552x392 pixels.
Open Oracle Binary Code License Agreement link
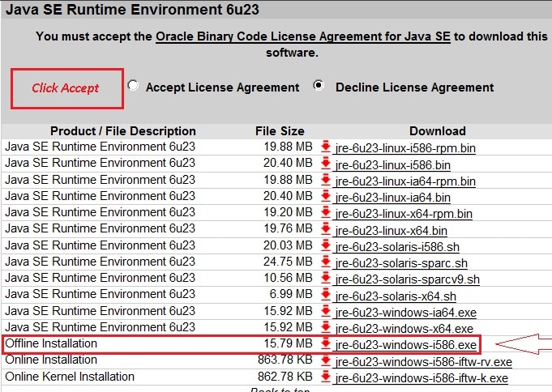[303, 36]
